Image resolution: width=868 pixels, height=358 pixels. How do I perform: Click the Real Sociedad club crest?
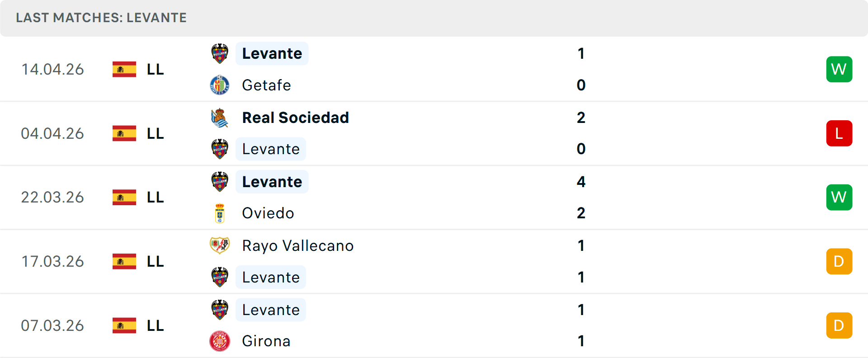[220, 118]
